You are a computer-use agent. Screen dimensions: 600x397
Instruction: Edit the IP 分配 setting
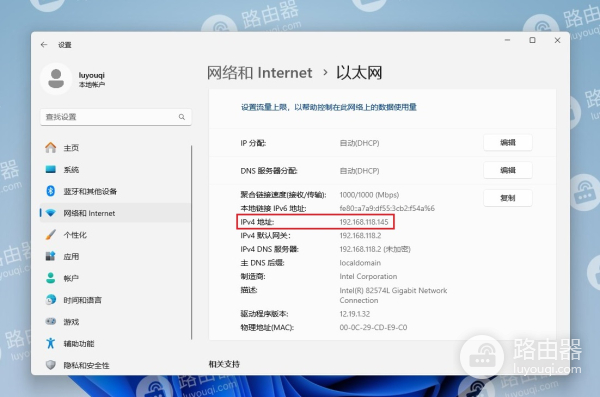click(x=507, y=142)
